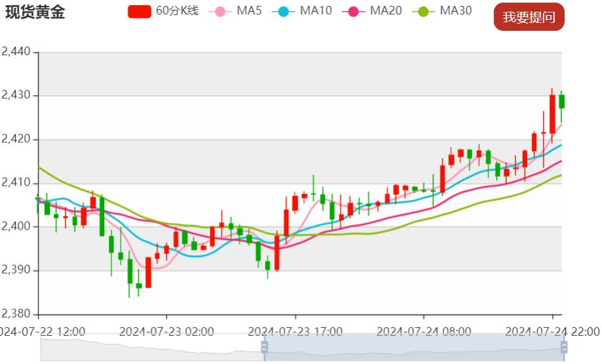This screenshot has width=602, height=364.
Task: Click the 2024-07-23 17:00 axis label
Action: click(295, 331)
